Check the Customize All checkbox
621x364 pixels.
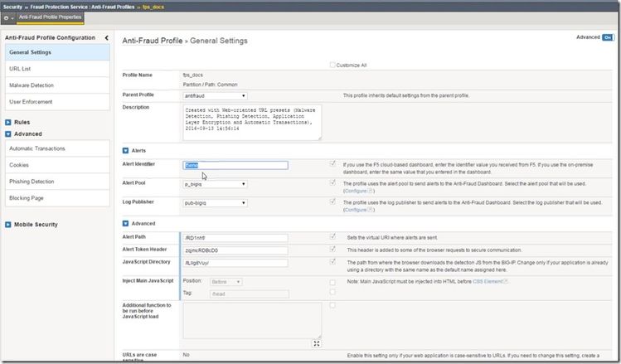332,64
